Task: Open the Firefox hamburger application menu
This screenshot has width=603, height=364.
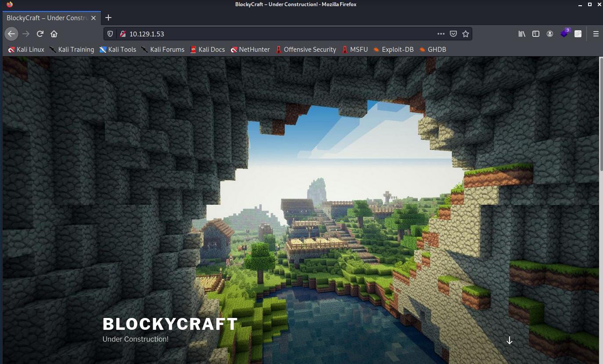Action: (596, 34)
